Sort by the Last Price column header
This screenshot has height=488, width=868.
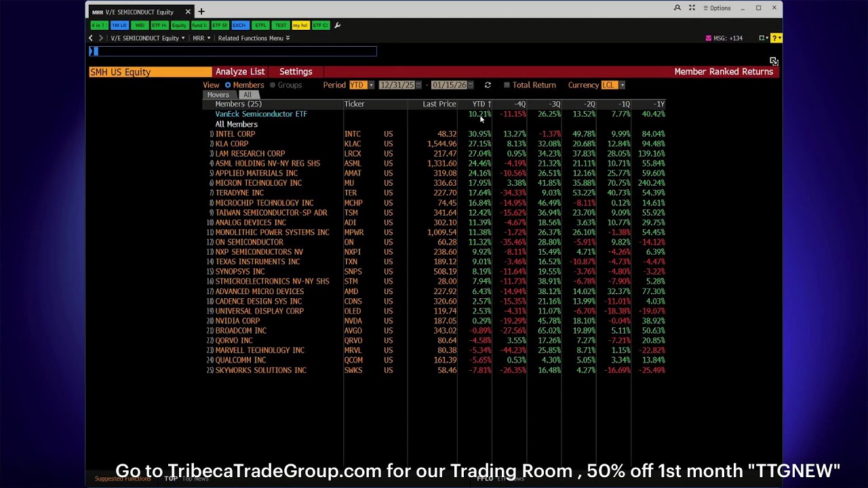coord(433,104)
